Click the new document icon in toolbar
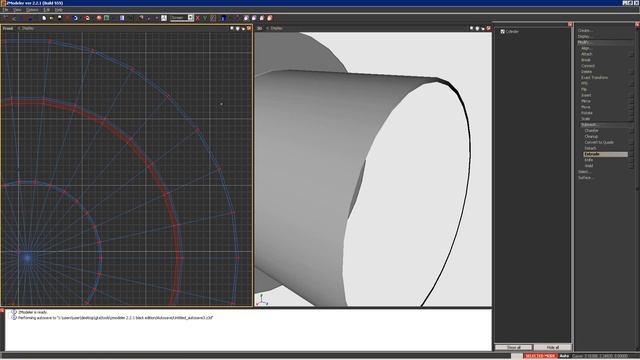Screen dimensions: 640x360 pos(44,18)
